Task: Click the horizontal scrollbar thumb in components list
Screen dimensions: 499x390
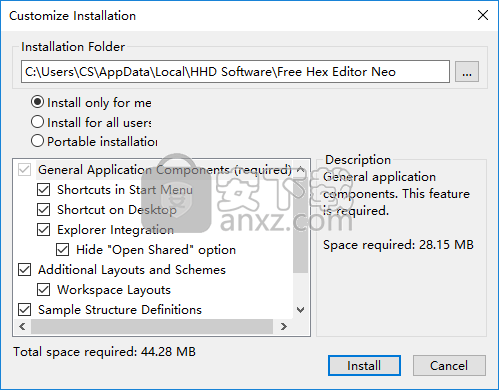Action: 152,326
